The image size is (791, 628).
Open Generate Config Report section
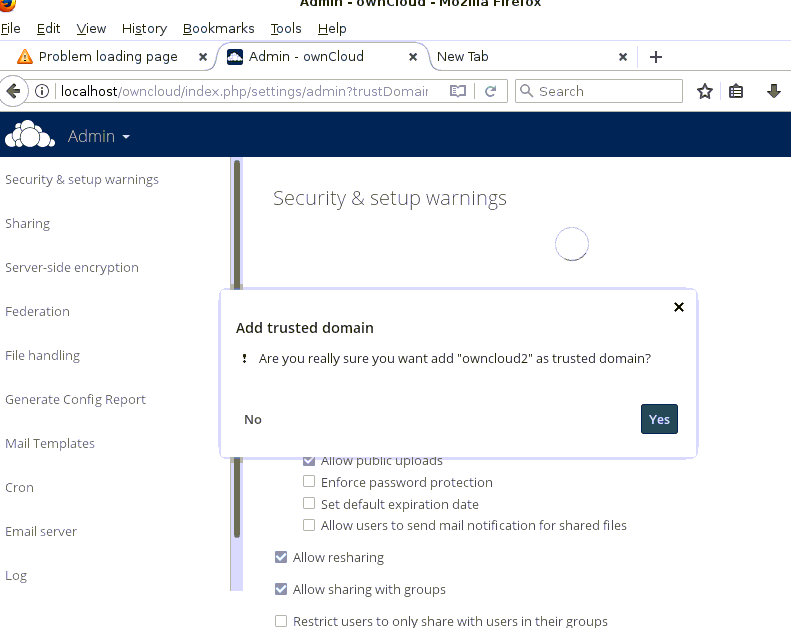[75, 399]
